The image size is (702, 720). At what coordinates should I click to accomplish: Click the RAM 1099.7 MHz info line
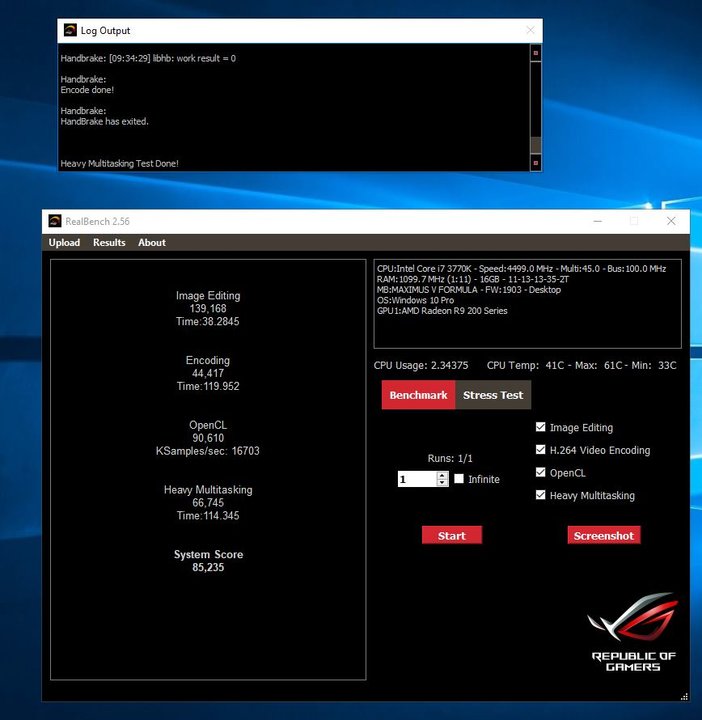473,279
